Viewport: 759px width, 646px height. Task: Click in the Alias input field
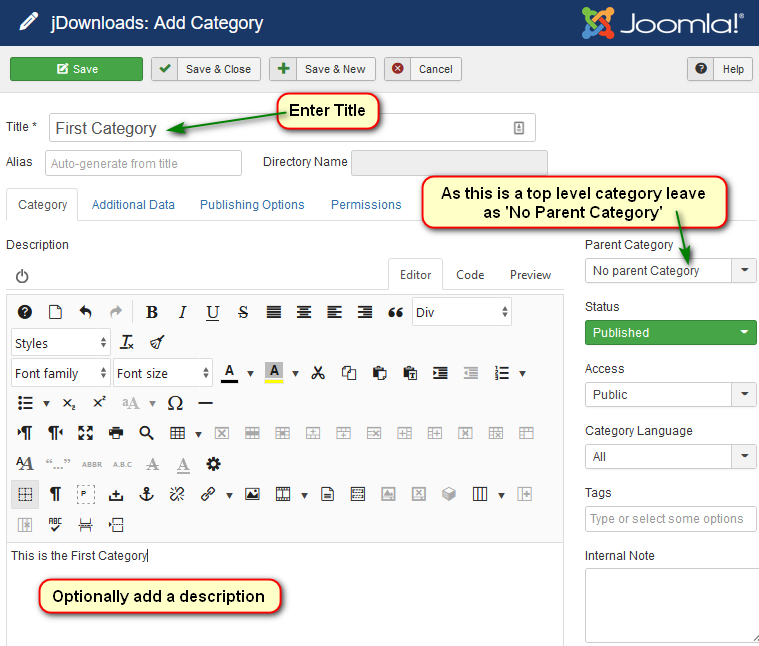pyautogui.click(x=143, y=163)
